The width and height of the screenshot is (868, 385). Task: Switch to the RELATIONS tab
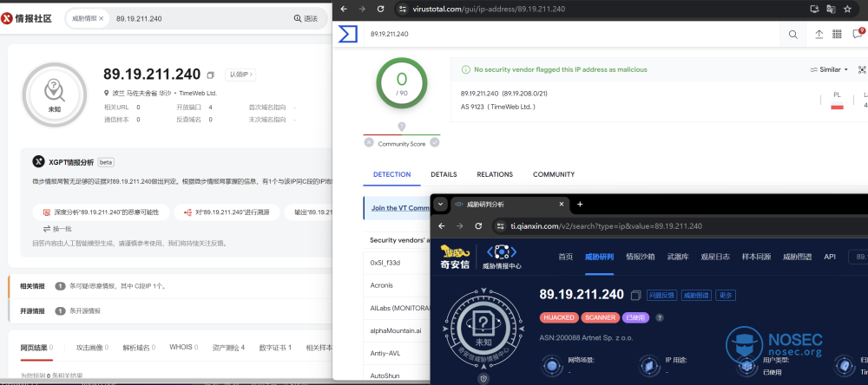[495, 174]
